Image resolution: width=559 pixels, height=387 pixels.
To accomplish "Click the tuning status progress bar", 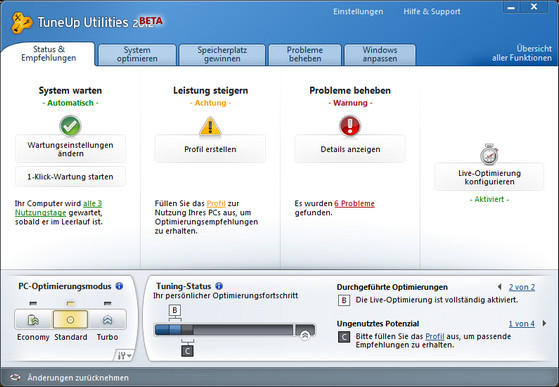I will (224, 330).
